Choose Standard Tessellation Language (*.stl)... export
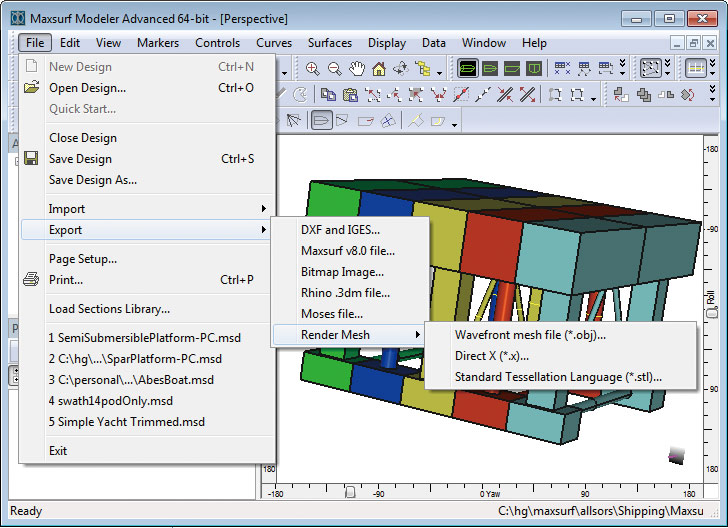The width and height of the screenshot is (728, 528). [560, 377]
